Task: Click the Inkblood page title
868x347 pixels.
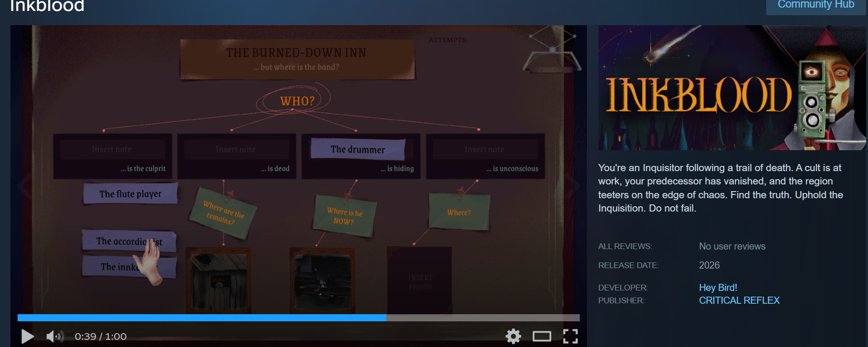Action: [47, 6]
